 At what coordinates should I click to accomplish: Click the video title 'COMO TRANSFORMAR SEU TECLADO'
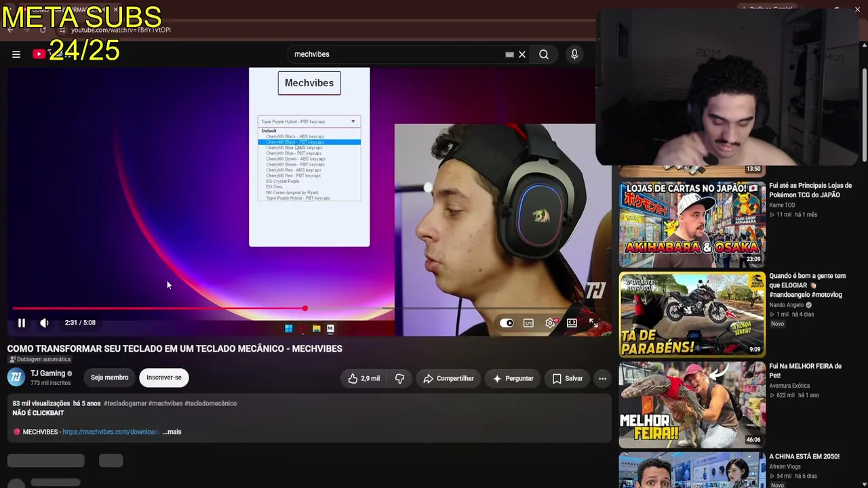click(x=175, y=349)
